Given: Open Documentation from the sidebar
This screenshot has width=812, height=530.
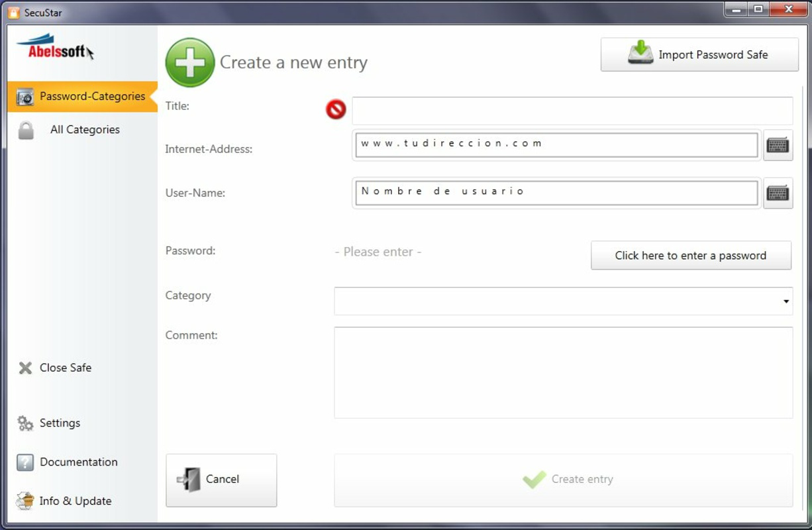Looking at the screenshot, I should [x=79, y=462].
